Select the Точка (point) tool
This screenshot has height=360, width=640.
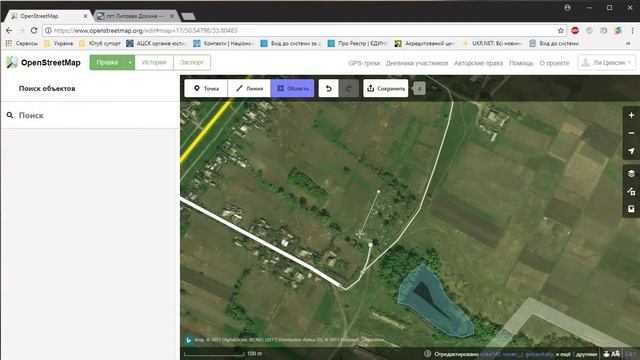(206, 88)
